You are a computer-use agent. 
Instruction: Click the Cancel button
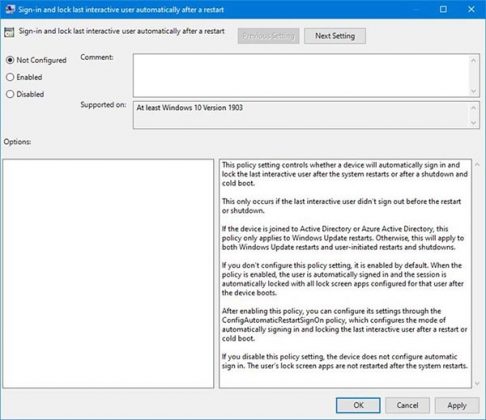pyautogui.click(x=407, y=405)
